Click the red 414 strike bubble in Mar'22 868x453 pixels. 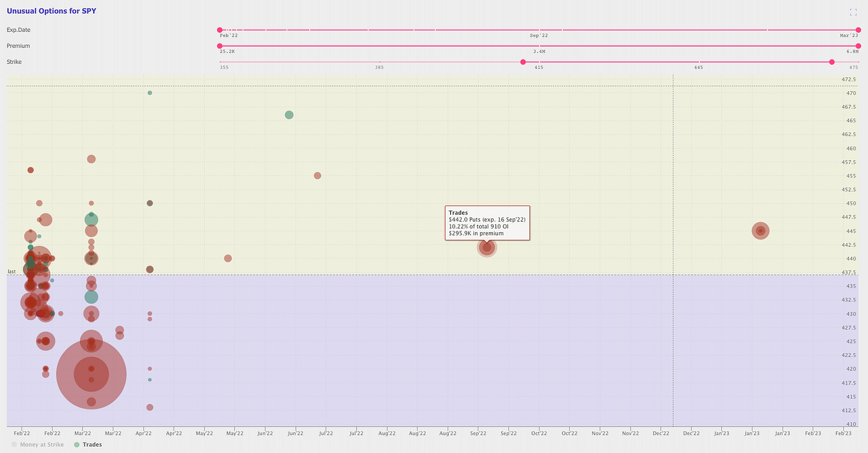click(x=91, y=402)
